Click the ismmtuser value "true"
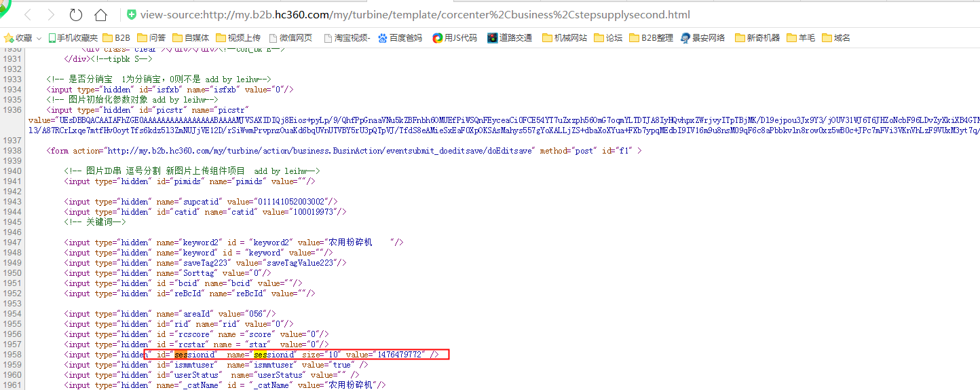 tap(340, 365)
